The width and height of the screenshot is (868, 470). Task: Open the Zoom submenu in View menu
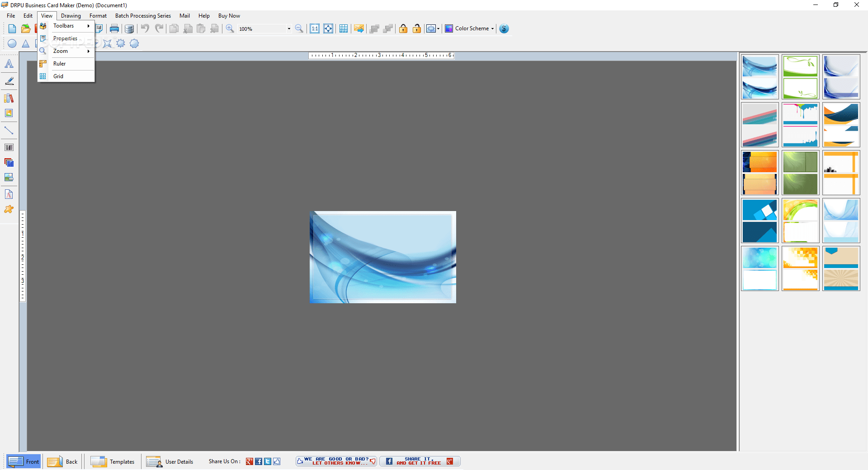(x=61, y=51)
